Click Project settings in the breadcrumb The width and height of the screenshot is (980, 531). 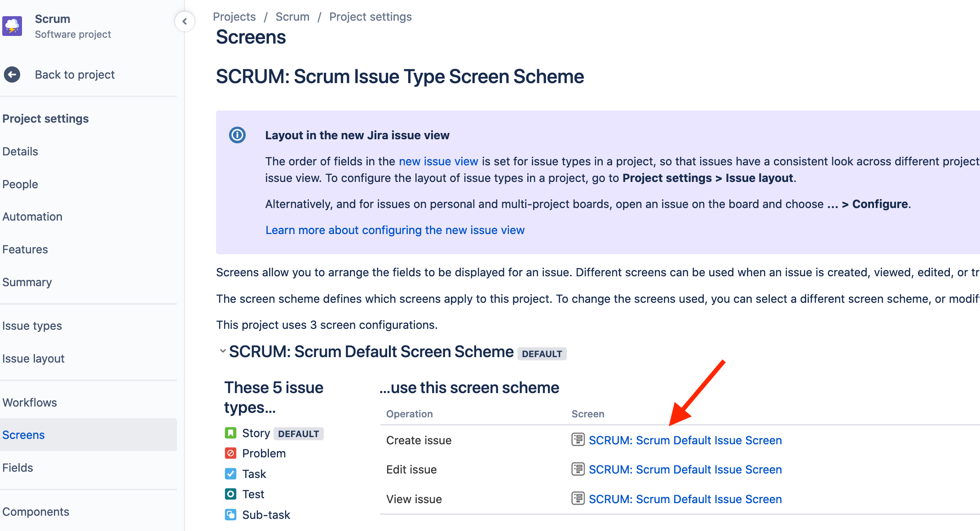[x=371, y=17]
